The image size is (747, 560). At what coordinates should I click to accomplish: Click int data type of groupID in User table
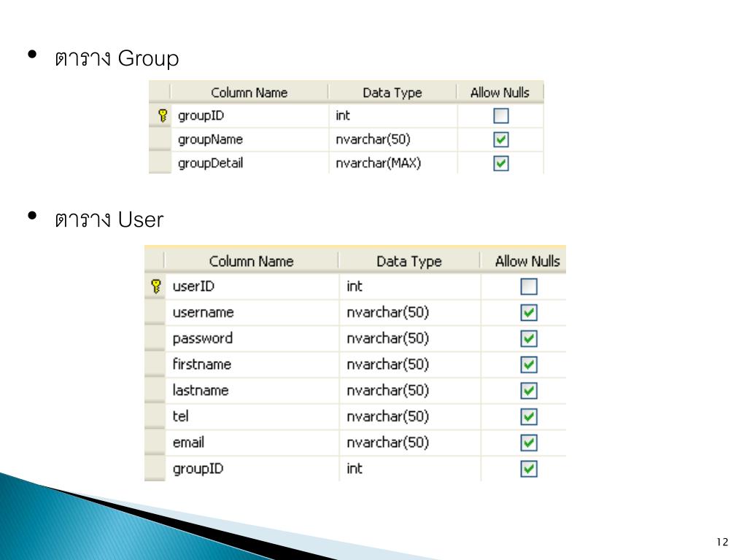410,469
